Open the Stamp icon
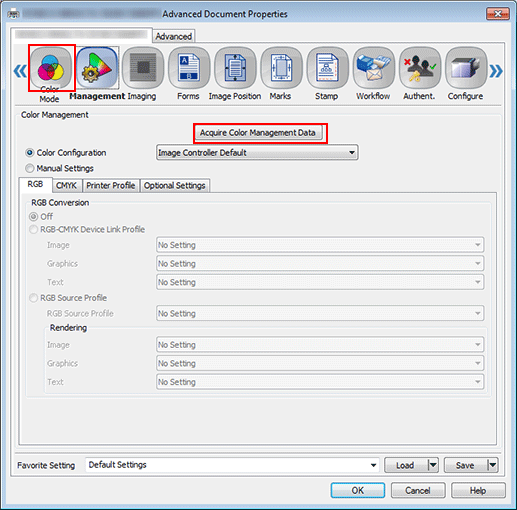Screen dimensions: 517x510 [327, 68]
